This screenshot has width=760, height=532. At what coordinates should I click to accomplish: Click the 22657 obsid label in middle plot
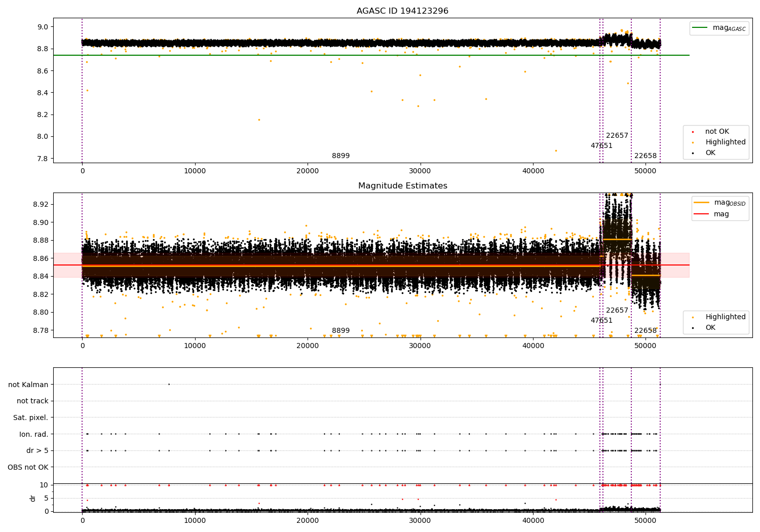click(x=617, y=311)
